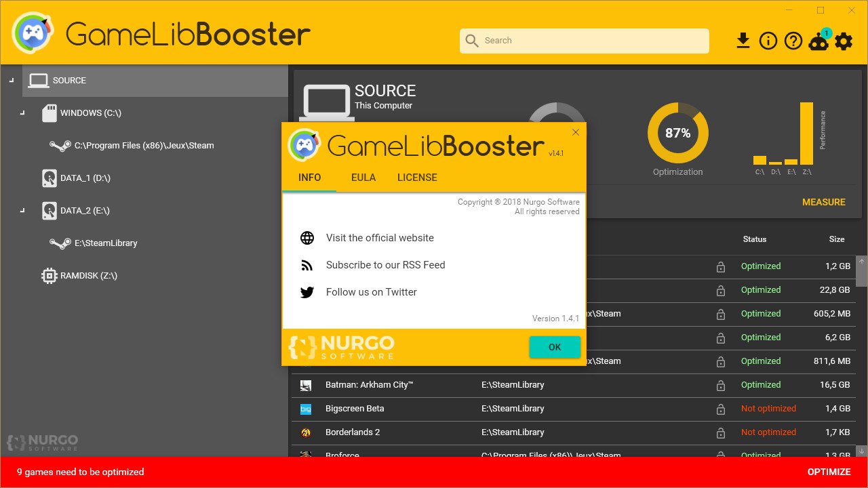Select the Steam icon beside E:\SteamLibrary
The height and width of the screenshot is (488, 868).
[x=60, y=243]
